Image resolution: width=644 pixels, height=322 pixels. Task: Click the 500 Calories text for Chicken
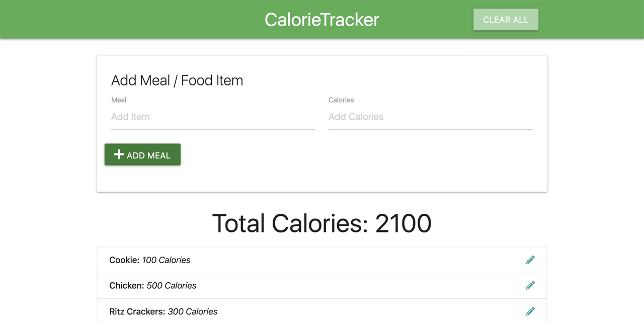point(171,285)
